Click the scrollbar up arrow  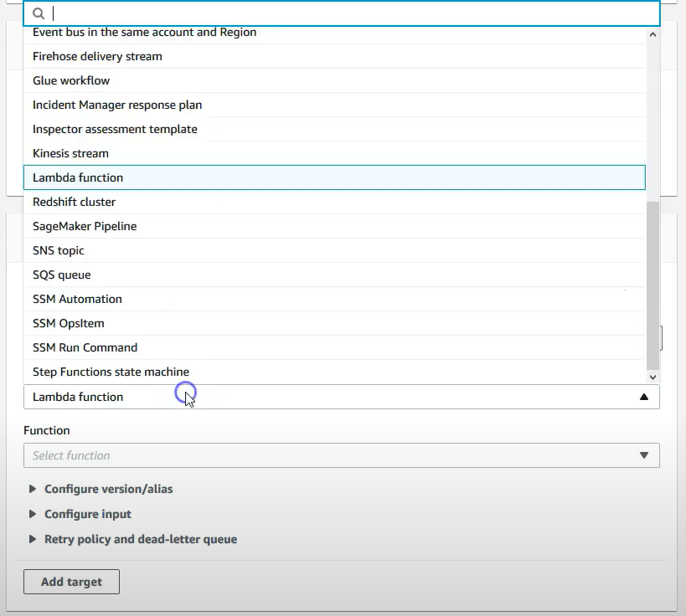652,34
